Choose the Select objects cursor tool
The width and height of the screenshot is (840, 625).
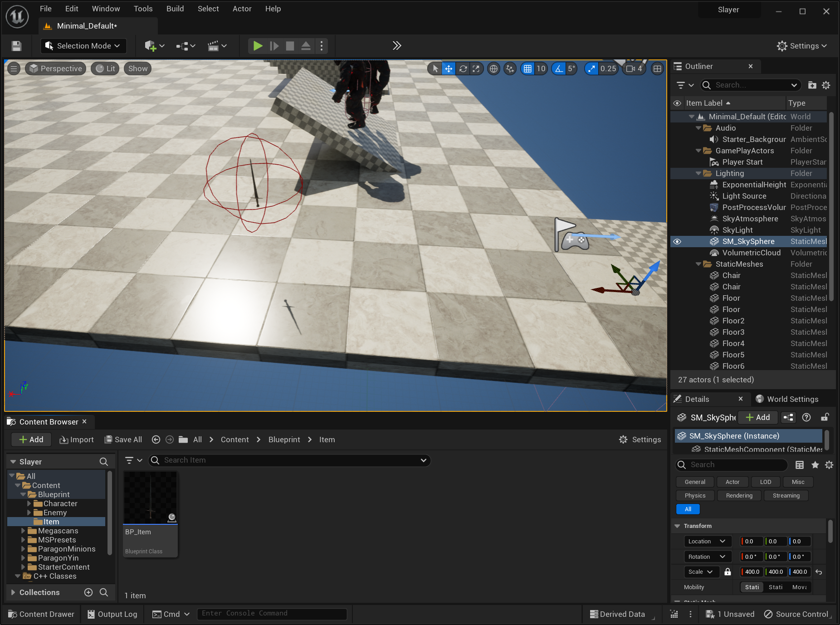435,68
